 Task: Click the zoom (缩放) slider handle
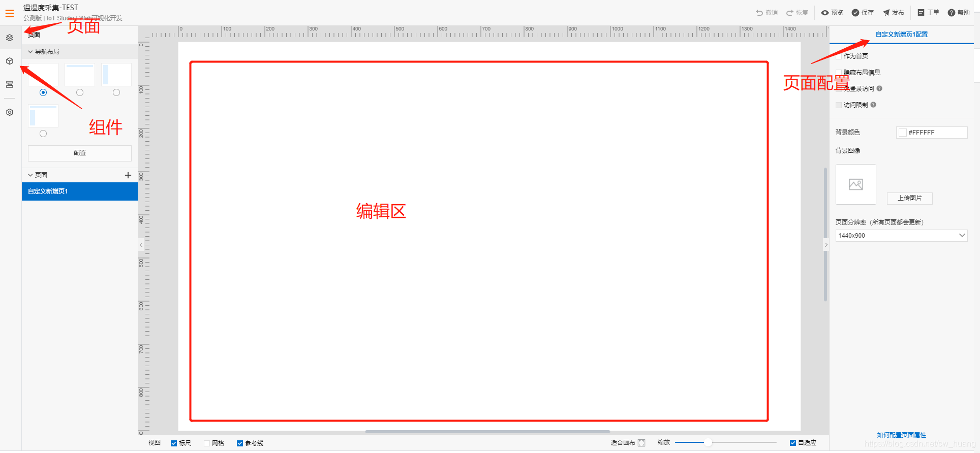coord(708,443)
